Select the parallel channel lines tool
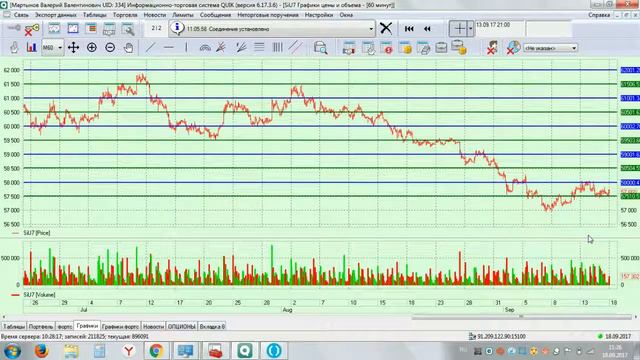 tap(296, 48)
